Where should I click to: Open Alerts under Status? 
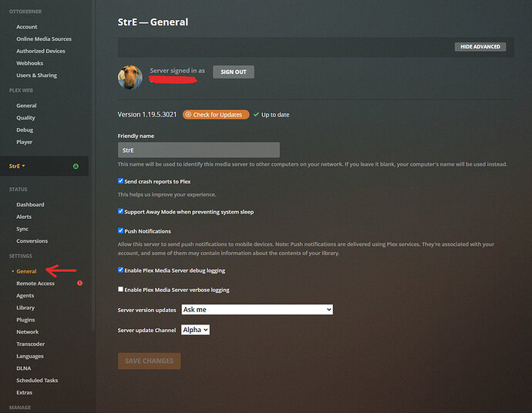tap(24, 217)
